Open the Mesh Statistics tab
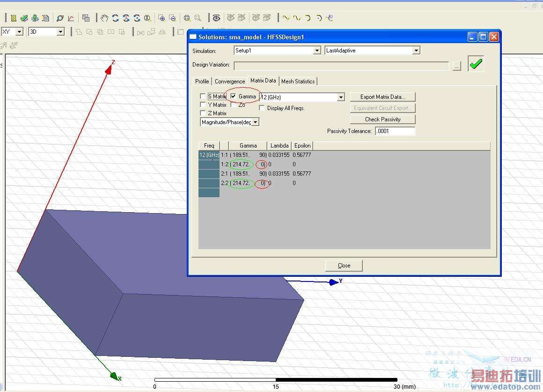The width and height of the screenshot is (543, 392). click(x=298, y=81)
